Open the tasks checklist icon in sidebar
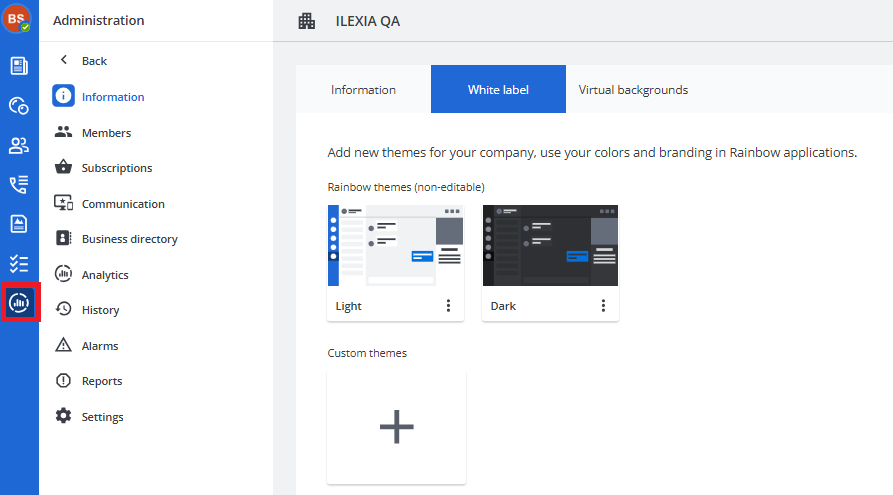This screenshot has width=893, height=495. click(x=19, y=263)
